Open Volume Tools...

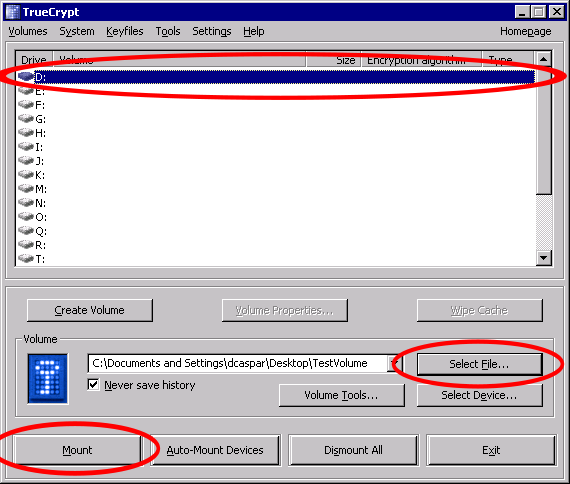tap(341, 395)
